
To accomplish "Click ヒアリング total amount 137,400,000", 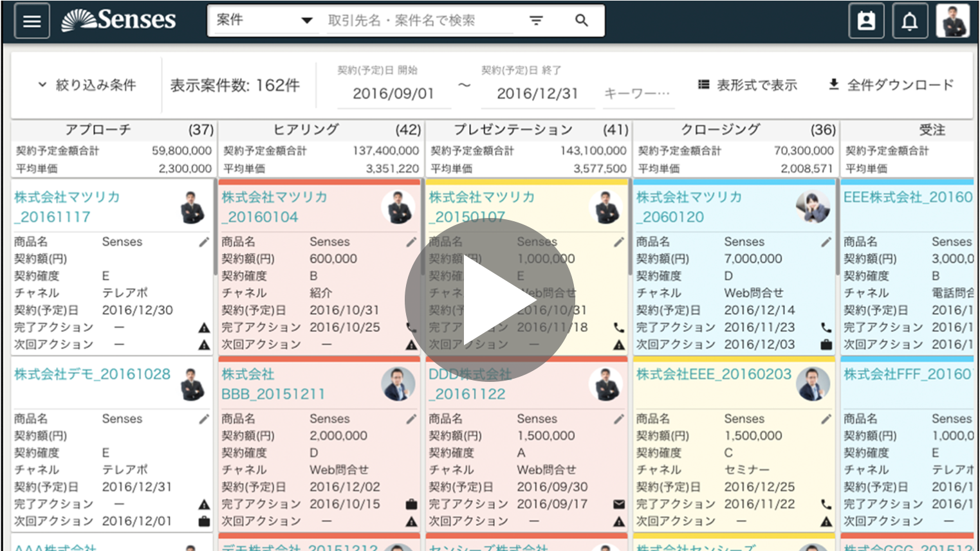I will tap(386, 150).
